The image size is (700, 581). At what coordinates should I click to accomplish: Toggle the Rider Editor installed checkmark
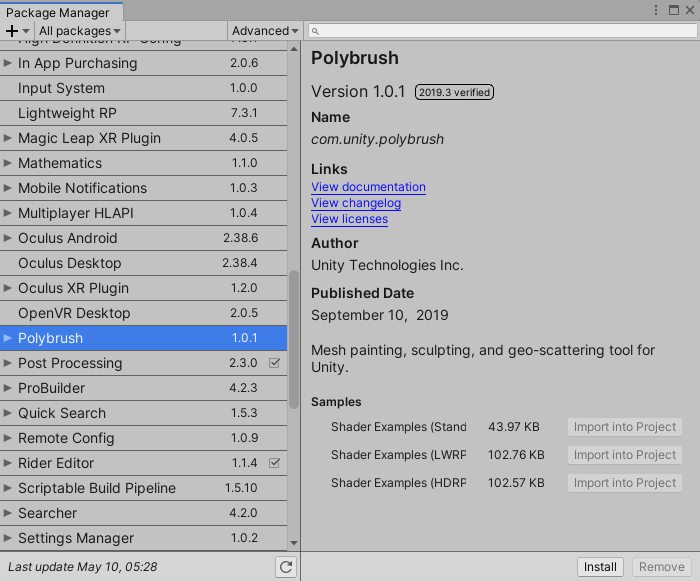click(x=275, y=463)
